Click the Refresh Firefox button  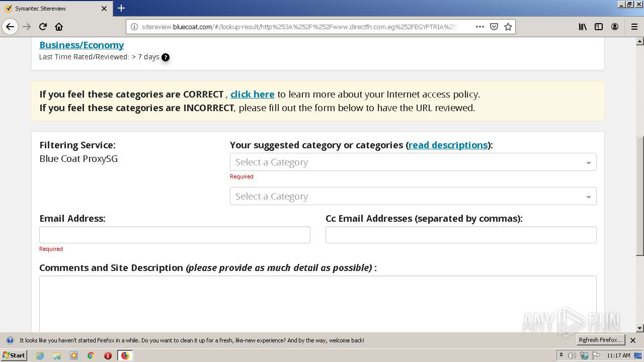[601, 340]
